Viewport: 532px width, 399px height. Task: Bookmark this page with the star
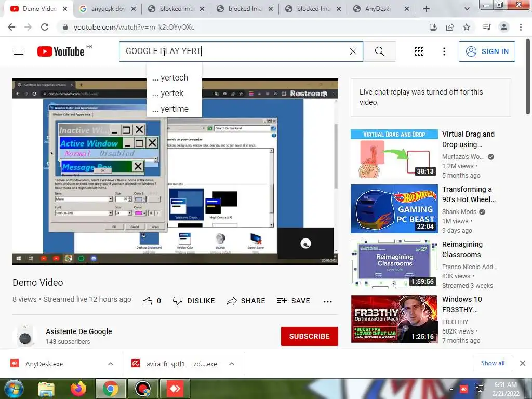(467, 27)
